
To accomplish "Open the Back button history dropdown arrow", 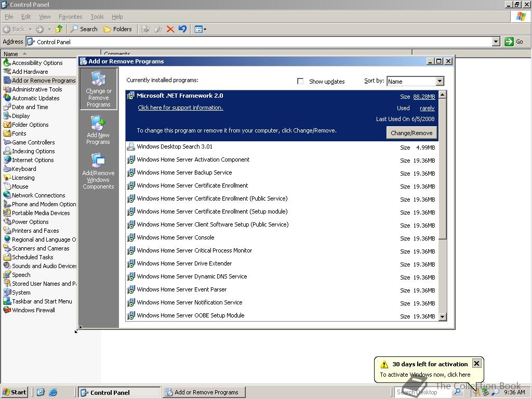I will tap(30, 29).
